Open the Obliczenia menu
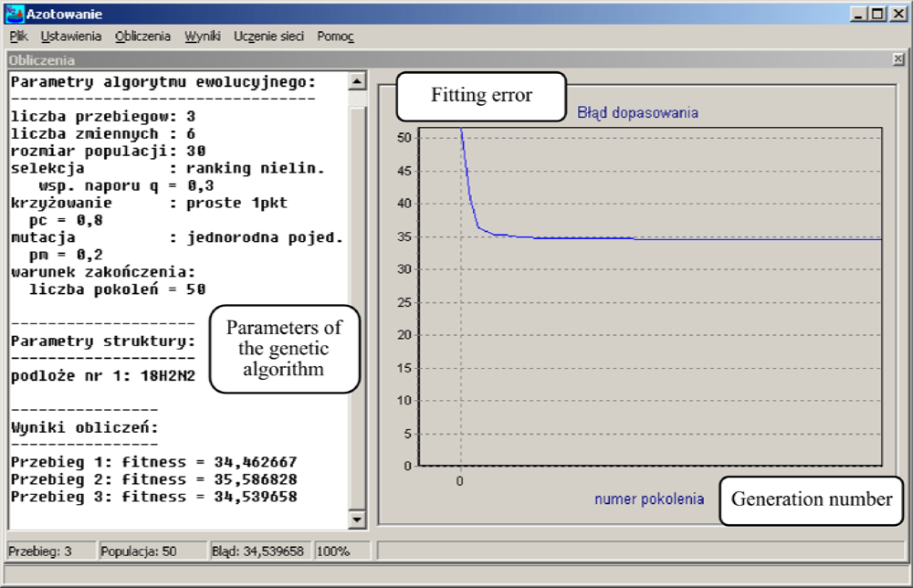 (142, 37)
